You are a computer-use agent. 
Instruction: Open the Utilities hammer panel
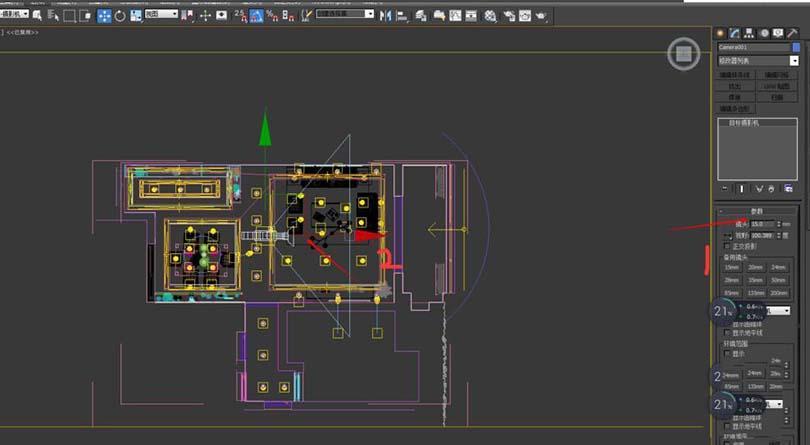791,33
